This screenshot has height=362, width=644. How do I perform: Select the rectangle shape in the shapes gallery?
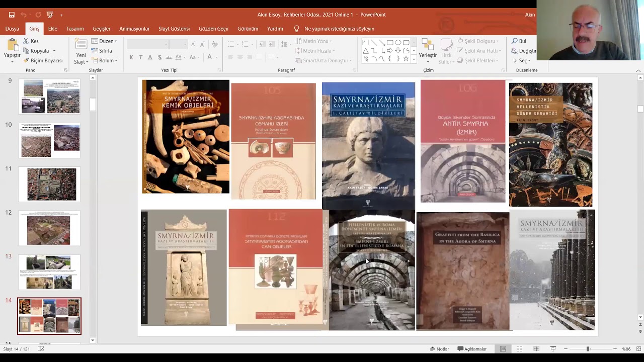390,42
